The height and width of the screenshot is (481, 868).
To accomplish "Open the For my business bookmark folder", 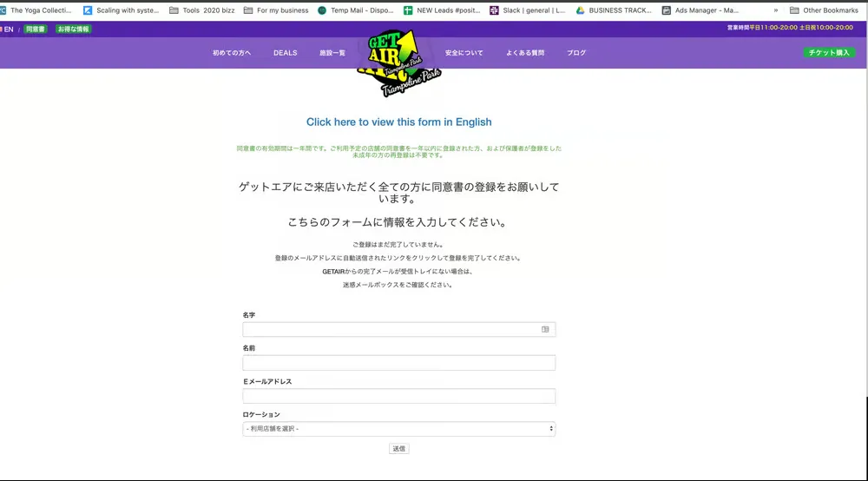I will tap(276, 10).
